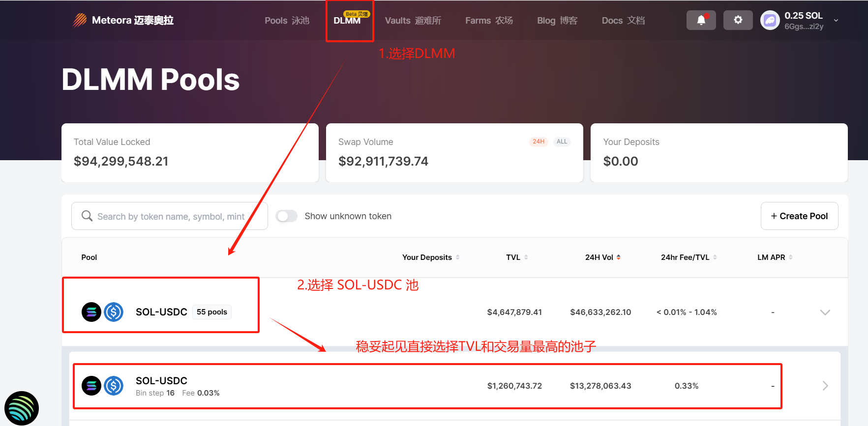Click 0.33% fee/TVL value

click(687, 386)
